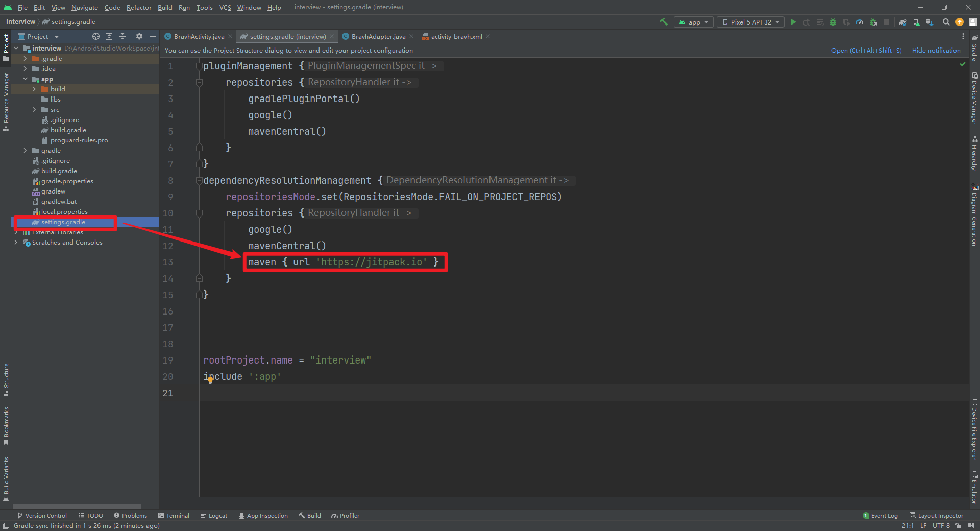980x531 pixels.
Task: Collapse all in Project panel
Action: tap(122, 36)
